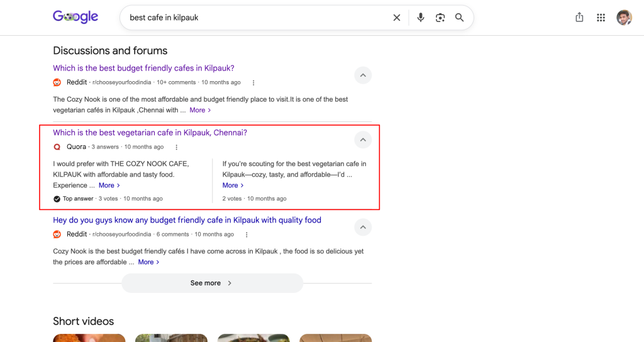The height and width of the screenshot is (342, 644).
Task: Click the 'Discussions and forums' heading
Action: (x=110, y=50)
